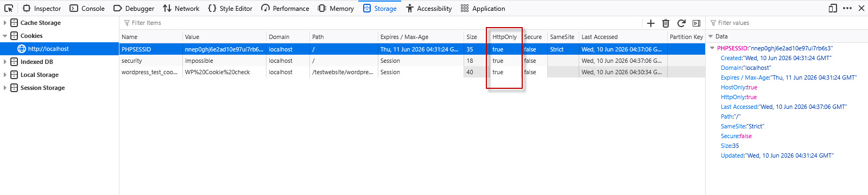Expand the Session Storage tree node
The width and height of the screenshot is (868, 195).
(5, 88)
